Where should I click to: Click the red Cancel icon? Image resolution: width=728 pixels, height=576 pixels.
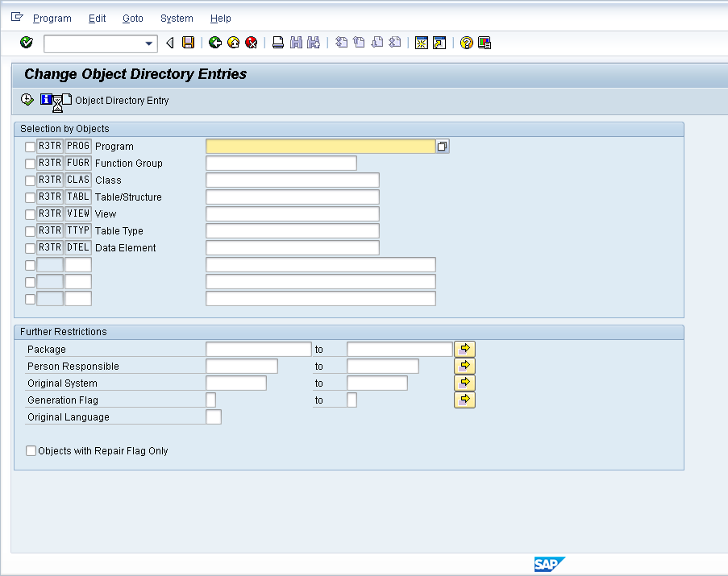pos(252,43)
